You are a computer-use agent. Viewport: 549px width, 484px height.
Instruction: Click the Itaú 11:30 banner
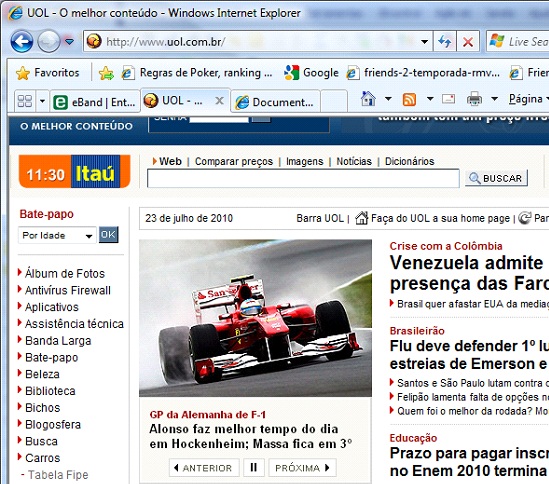[x=75, y=172]
